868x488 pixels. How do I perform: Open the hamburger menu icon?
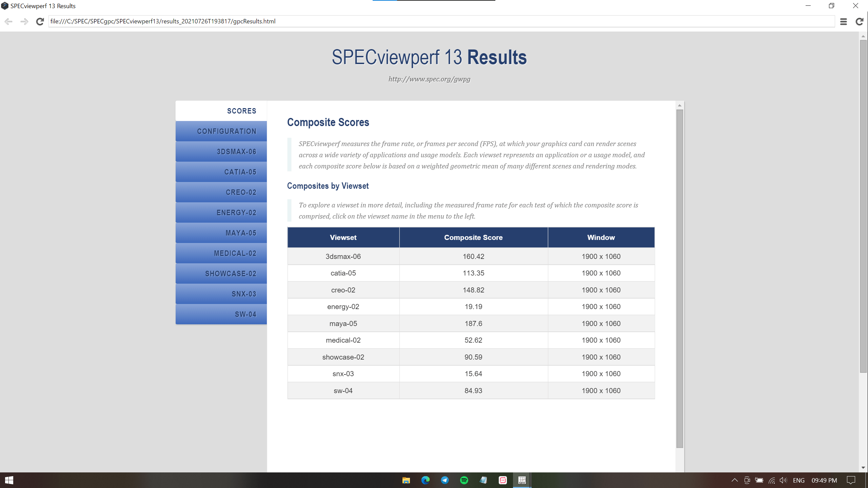844,22
